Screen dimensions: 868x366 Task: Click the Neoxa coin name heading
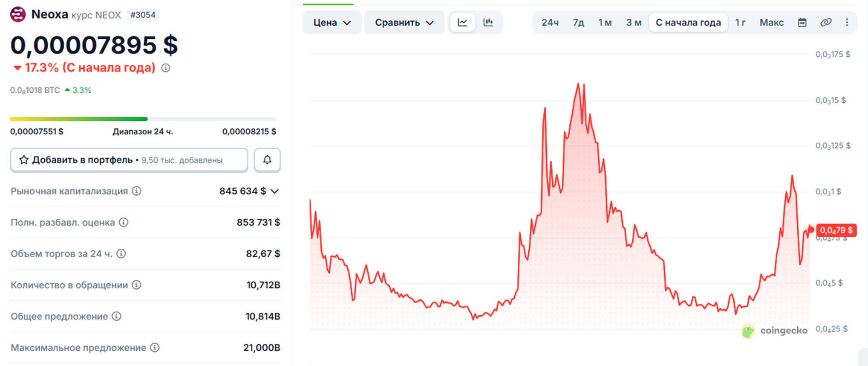click(x=50, y=14)
